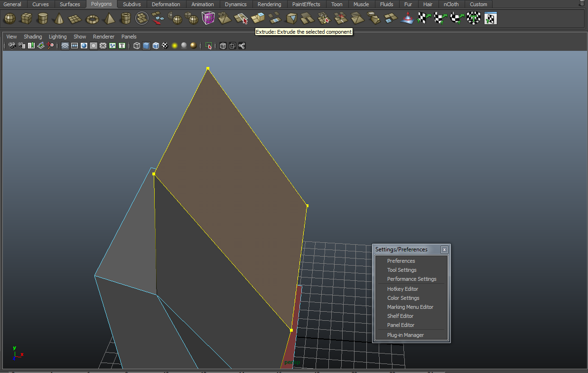The image size is (588, 373).
Task: Open the Renderer menu in the viewport
Action: point(103,36)
